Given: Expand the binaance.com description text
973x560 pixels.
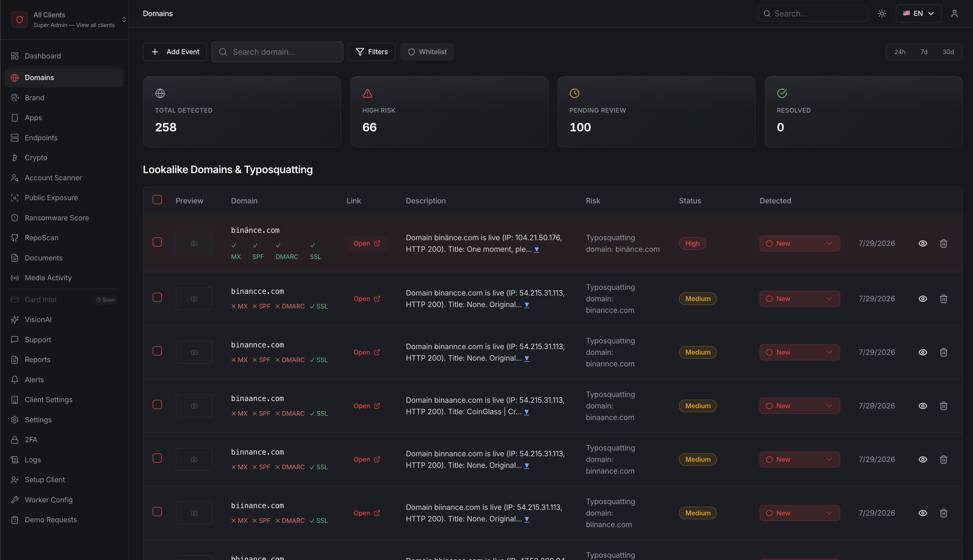Looking at the screenshot, I should point(527,412).
